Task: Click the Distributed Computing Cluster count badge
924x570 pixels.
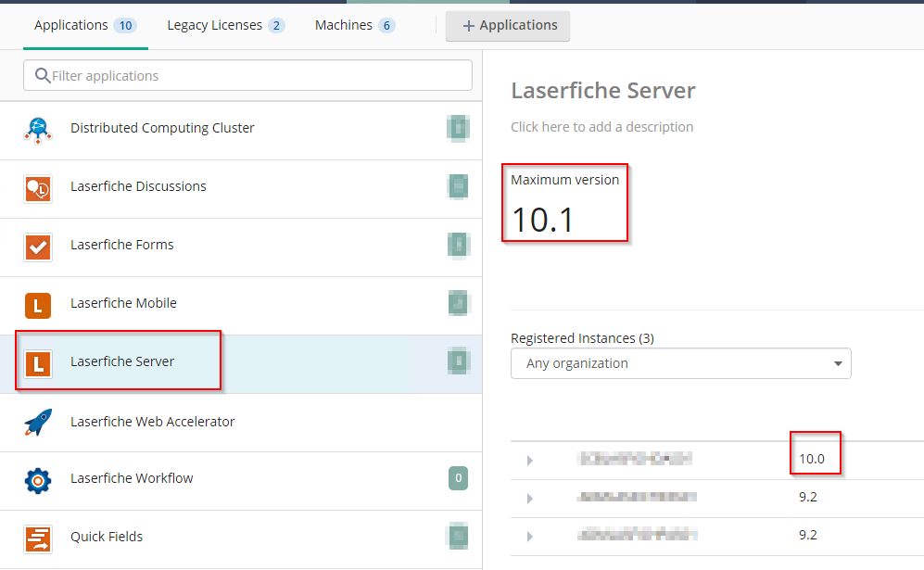Action: pos(458,128)
